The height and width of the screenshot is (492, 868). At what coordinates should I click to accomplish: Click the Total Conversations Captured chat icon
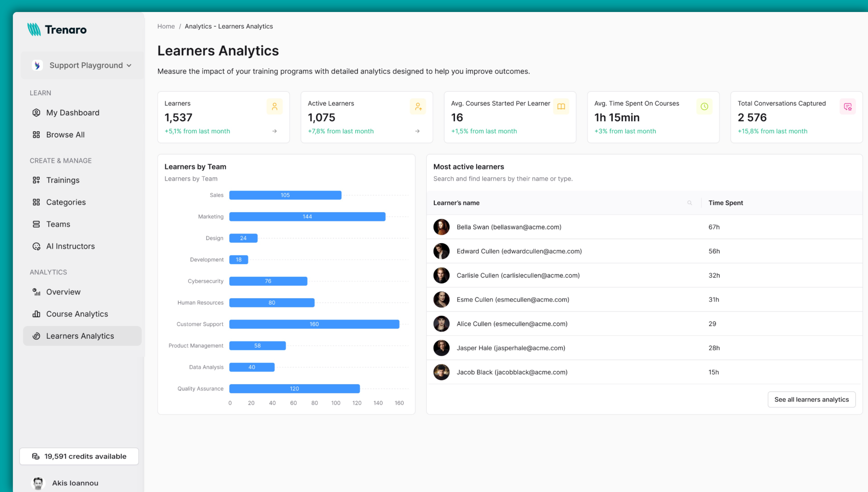coord(848,107)
